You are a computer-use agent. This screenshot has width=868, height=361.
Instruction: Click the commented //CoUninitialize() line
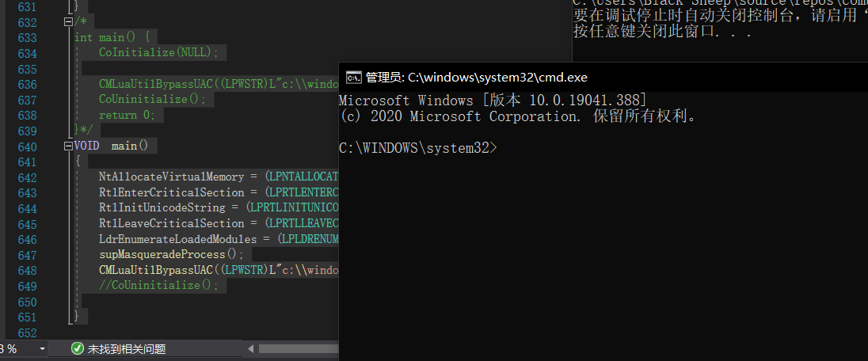159,286
